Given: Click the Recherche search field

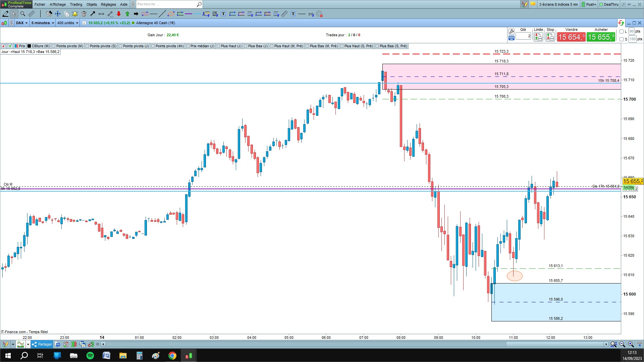Looking at the screenshot, I should coord(166,4).
